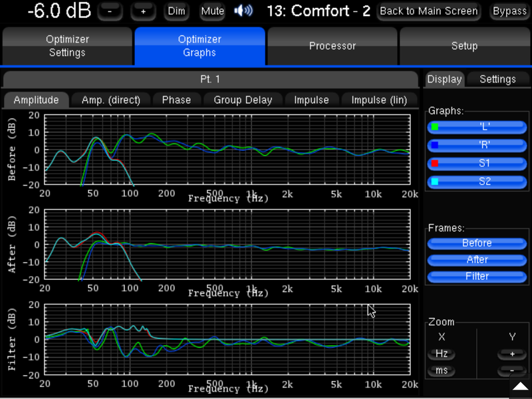Open the Settings side tab
This screenshot has height=399, width=532.
(x=497, y=79)
